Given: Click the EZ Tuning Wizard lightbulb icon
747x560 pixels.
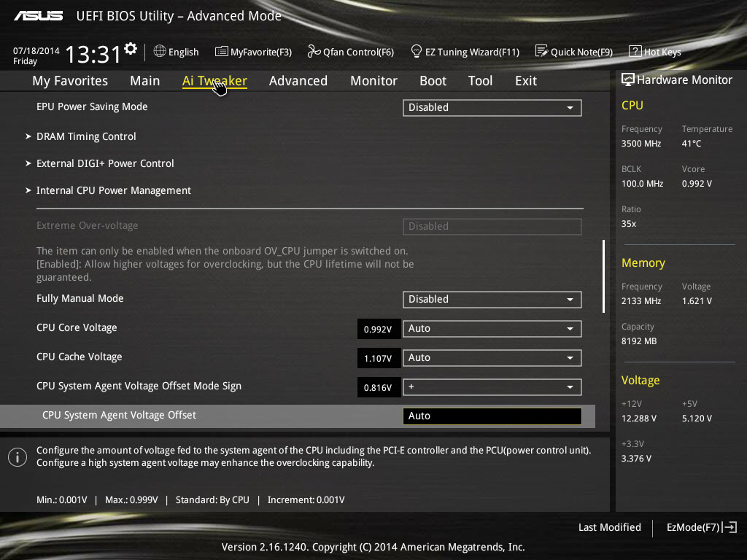Looking at the screenshot, I should click(417, 51).
